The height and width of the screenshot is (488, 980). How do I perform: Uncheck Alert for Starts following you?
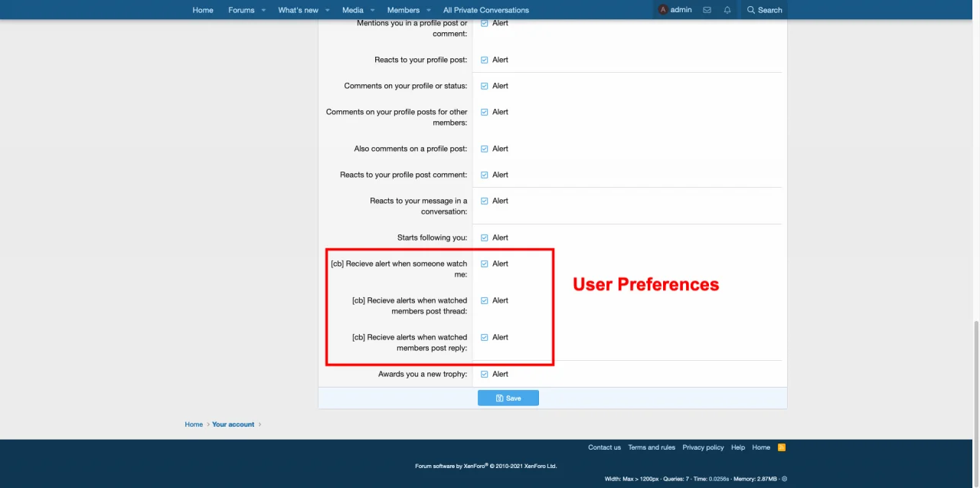click(x=484, y=237)
